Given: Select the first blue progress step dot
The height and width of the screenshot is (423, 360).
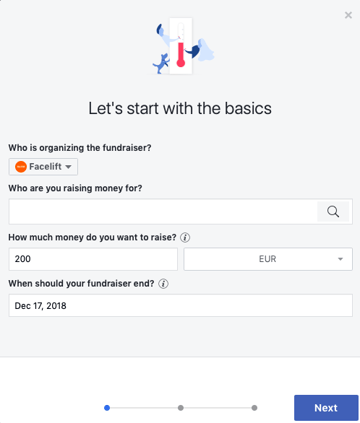Looking at the screenshot, I should tap(107, 408).
